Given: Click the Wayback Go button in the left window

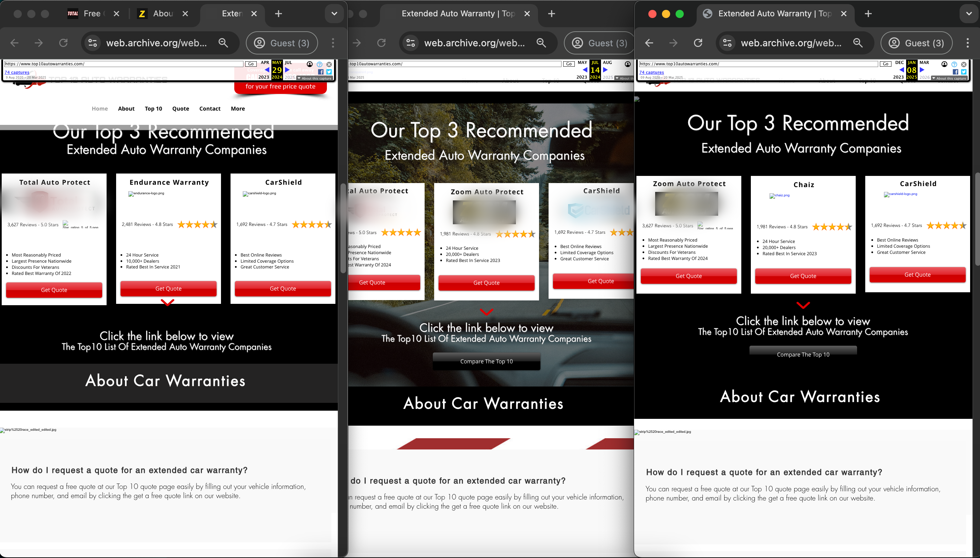Looking at the screenshot, I should click(251, 64).
